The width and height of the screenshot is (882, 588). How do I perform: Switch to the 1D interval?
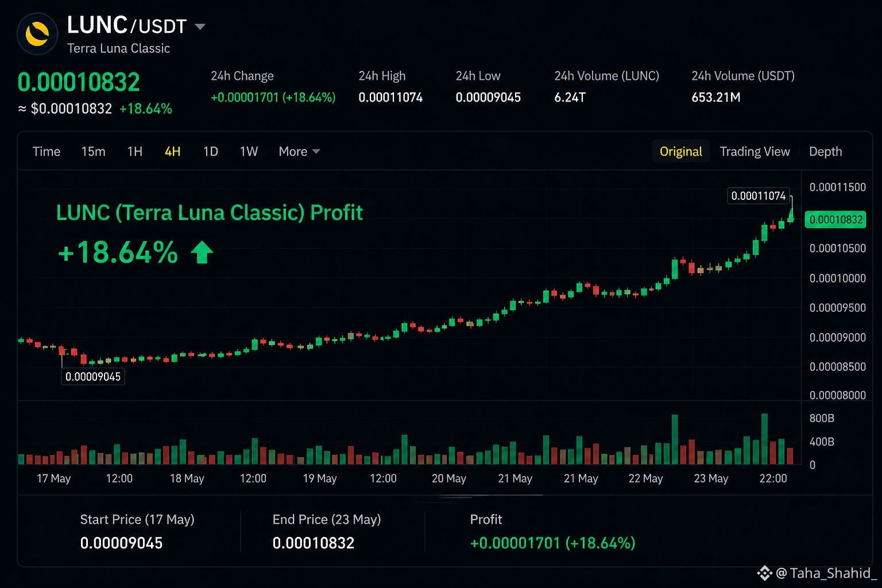211,152
